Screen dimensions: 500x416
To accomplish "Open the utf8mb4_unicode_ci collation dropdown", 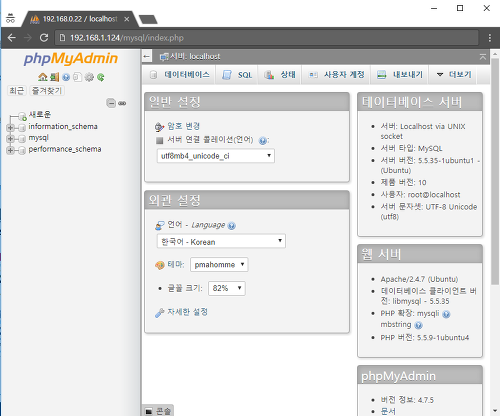I will [216, 156].
